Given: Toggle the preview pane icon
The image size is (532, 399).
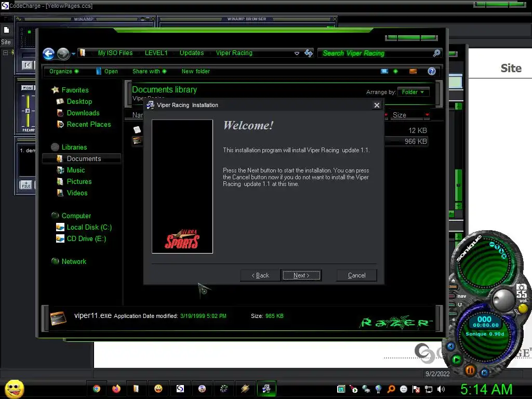Looking at the screenshot, I should (413, 71).
